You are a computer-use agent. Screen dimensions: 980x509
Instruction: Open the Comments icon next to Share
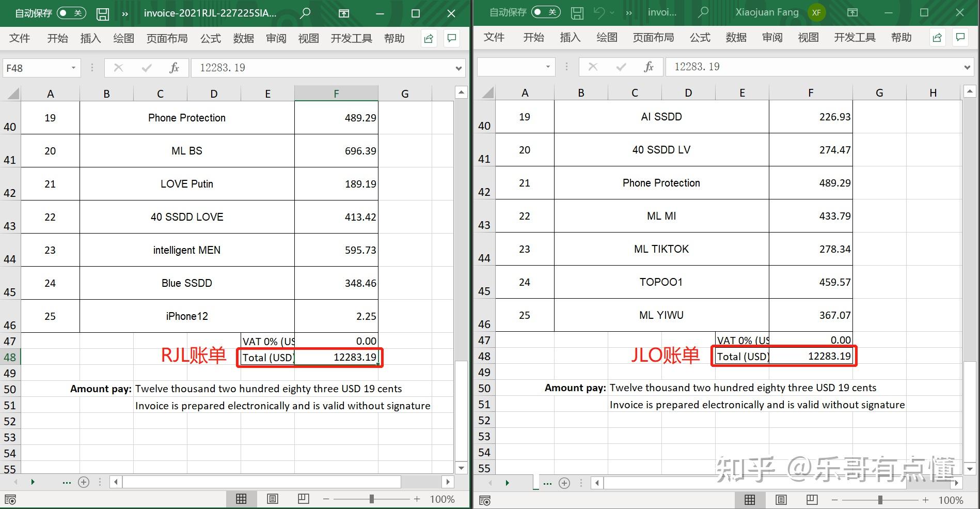point(451,38)
